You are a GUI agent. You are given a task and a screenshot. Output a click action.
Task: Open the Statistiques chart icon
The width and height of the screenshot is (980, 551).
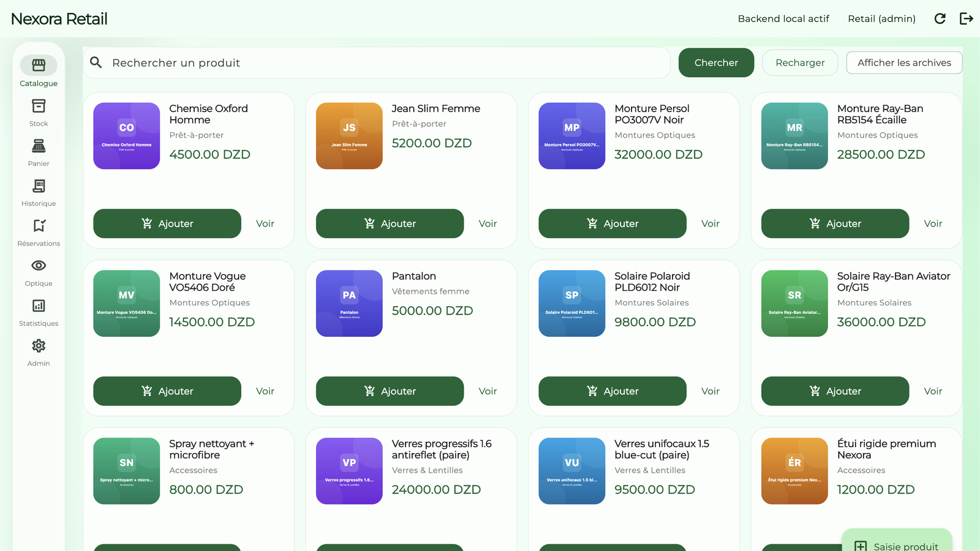[39, 305]
